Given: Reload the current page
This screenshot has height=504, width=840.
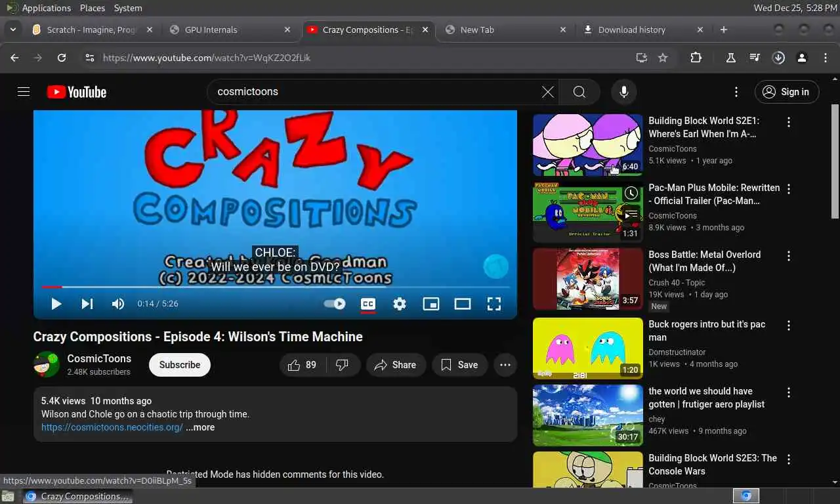Looking at the screenshot, I should click(x=62, y=58).
